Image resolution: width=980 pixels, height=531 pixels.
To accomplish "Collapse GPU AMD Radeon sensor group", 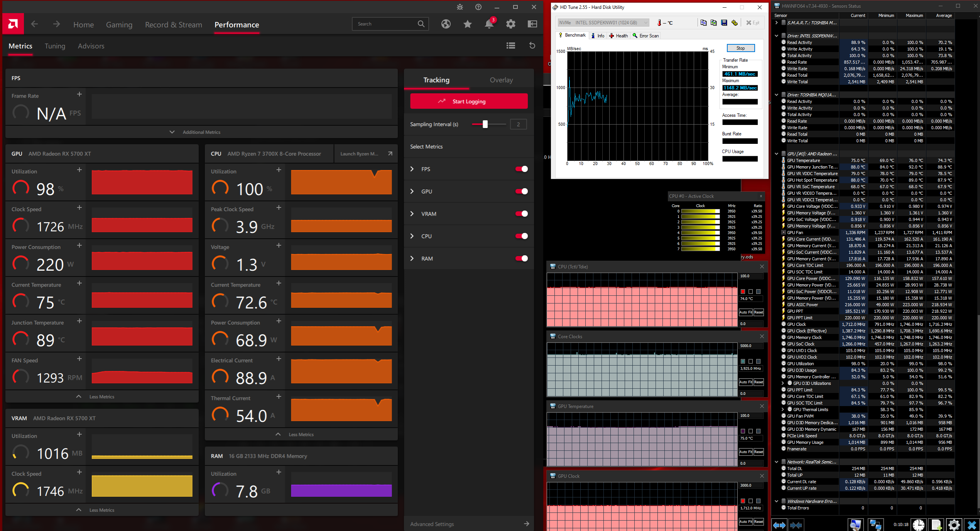I will tap(777, 154).
